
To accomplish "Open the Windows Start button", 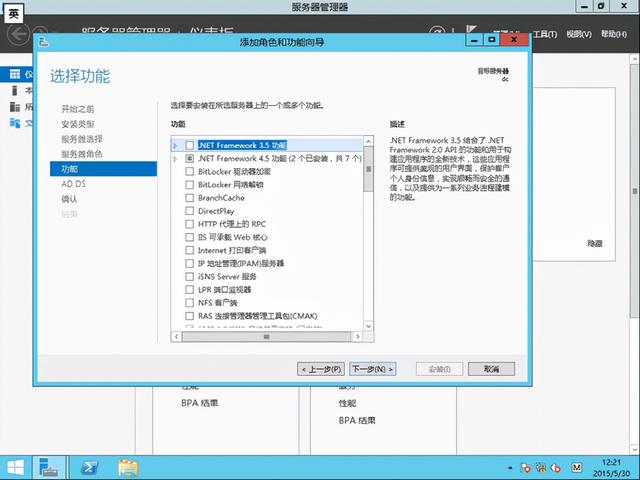I will click(16, 468).
